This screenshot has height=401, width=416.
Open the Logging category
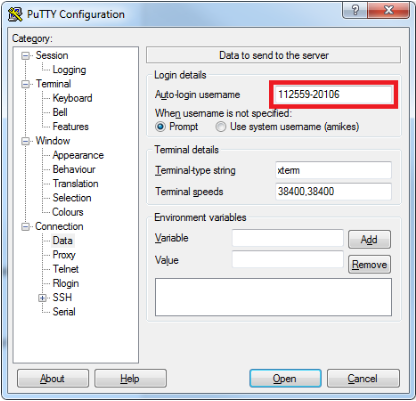69,70
